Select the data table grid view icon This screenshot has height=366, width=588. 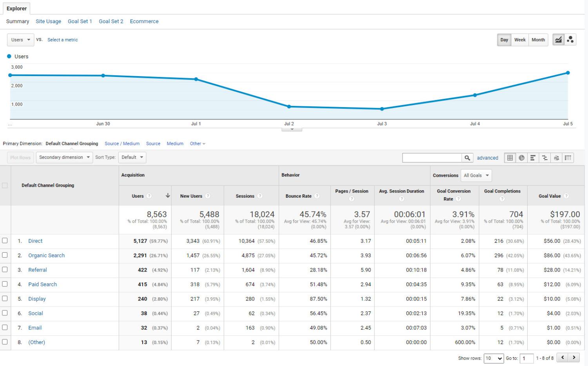tap(510, 158)
